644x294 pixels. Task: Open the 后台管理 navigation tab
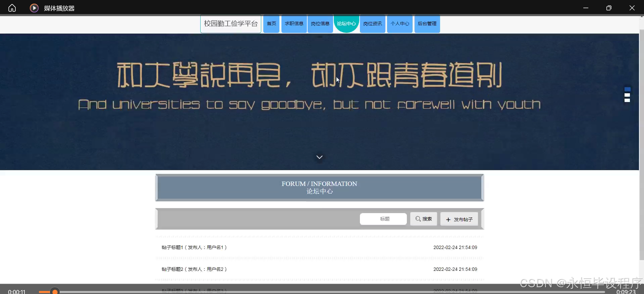pos(427,24)
